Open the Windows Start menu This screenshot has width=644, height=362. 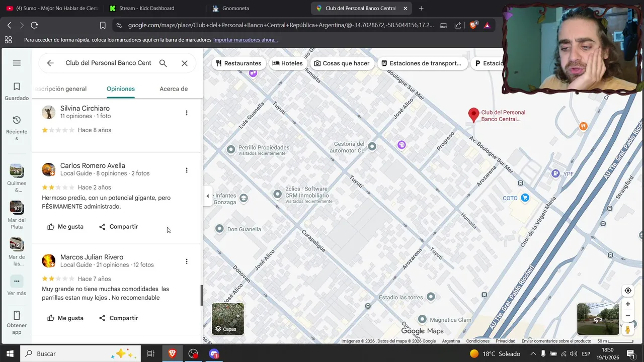[10, 353]
